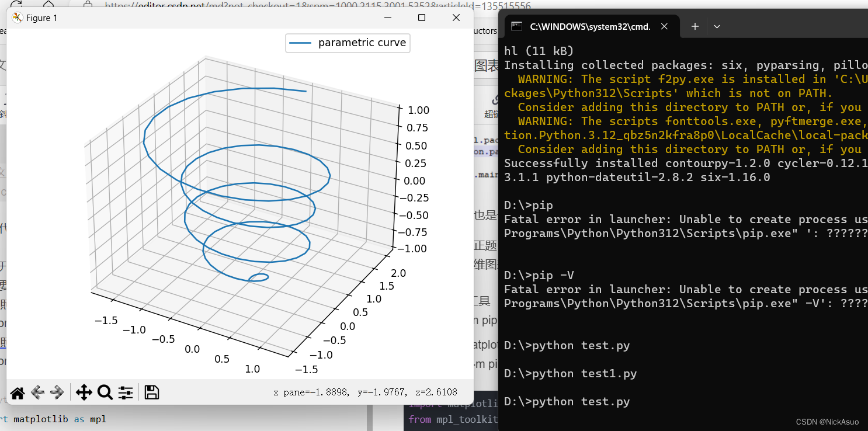
Task: Minimize the Figure 1 window
Action: point(387,18)
